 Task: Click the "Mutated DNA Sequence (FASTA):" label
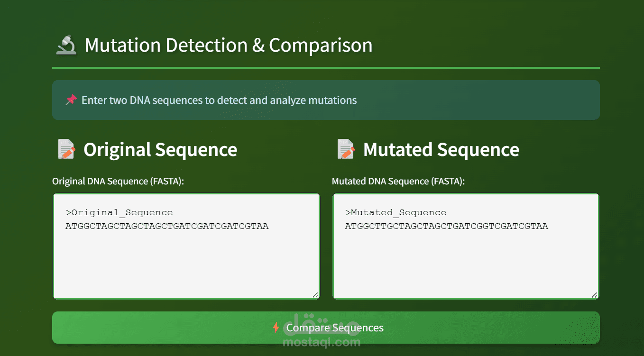click(x=398, y=182)
